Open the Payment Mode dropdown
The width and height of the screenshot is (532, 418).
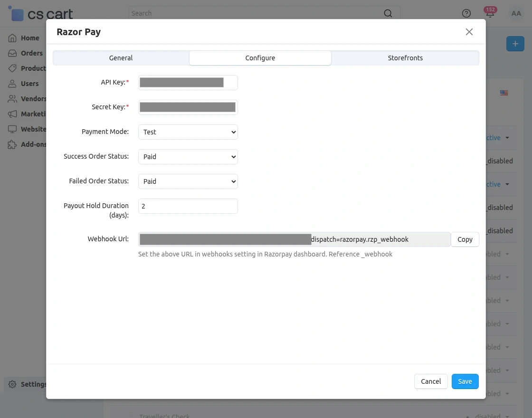point(188,132)
